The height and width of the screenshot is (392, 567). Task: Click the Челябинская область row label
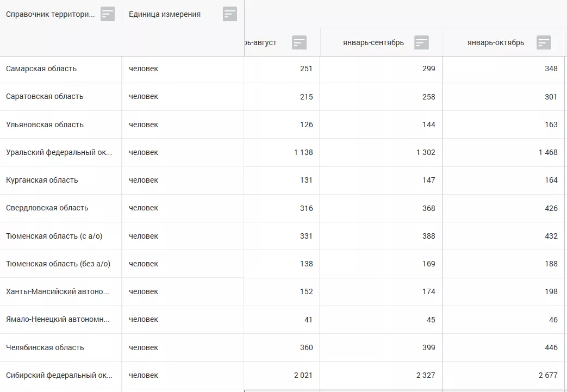[45, 347]
